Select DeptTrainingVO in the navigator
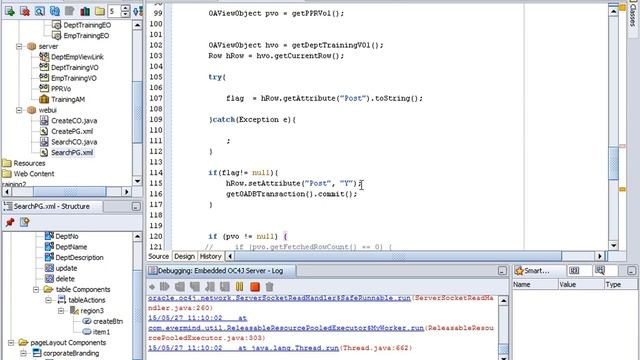Image resolution: width=640 pixels, height=360 pixels. coord(75,67)
